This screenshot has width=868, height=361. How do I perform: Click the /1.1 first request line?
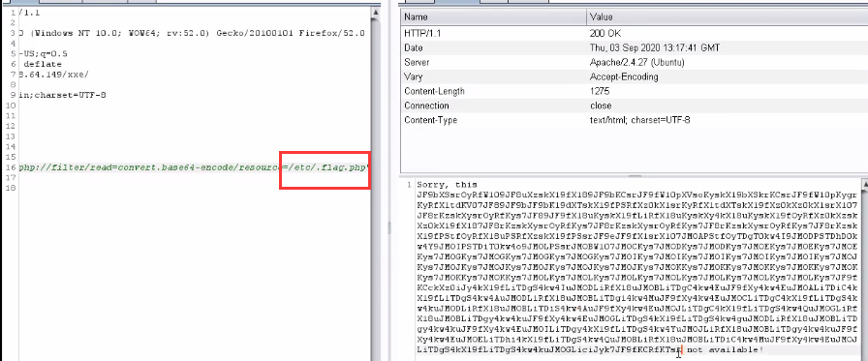[30, 13]
